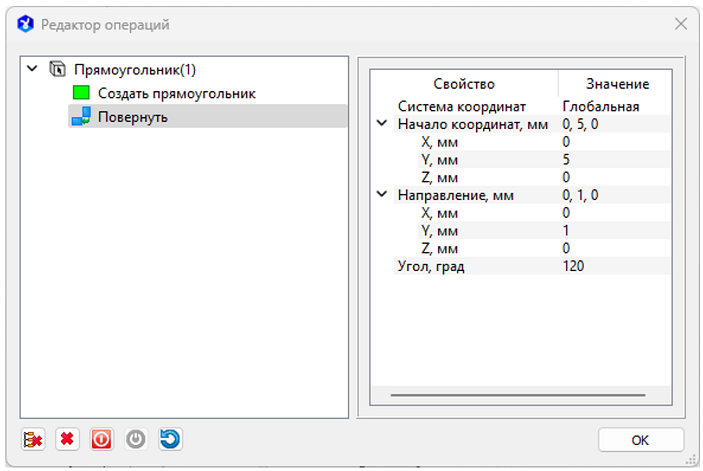Click the gray power enable operation icon
The image size is (703, 471).
pyautogui.click(x=135, y=439)
